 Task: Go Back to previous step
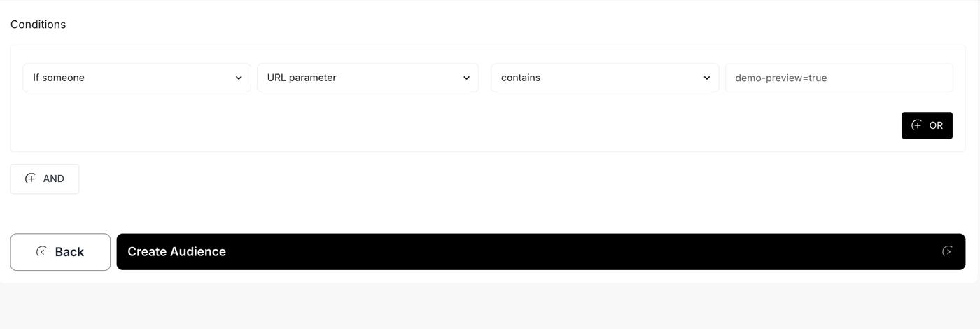(x=60, y=252)
